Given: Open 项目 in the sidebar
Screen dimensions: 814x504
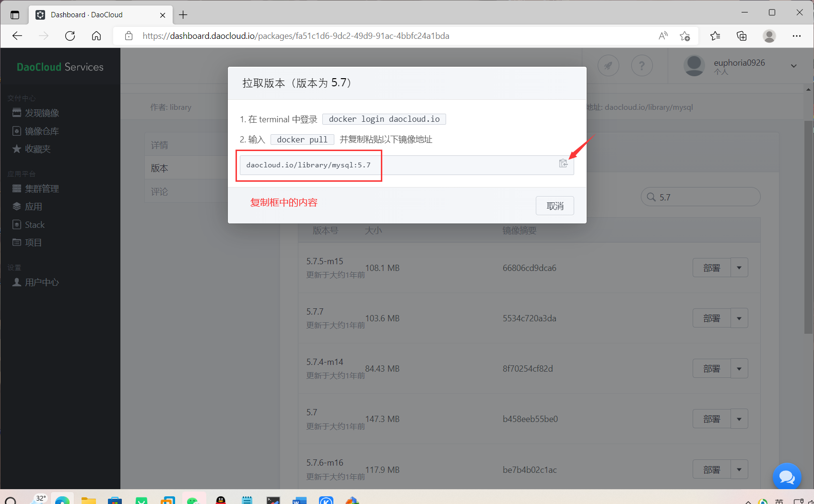Looking at the screenshot, I should point(27,242).
